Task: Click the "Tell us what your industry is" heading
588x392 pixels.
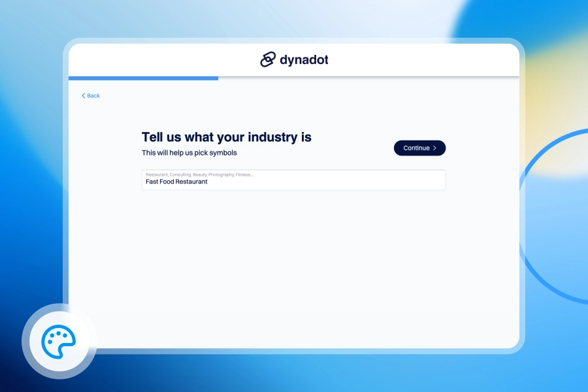Action: [226, 137]
